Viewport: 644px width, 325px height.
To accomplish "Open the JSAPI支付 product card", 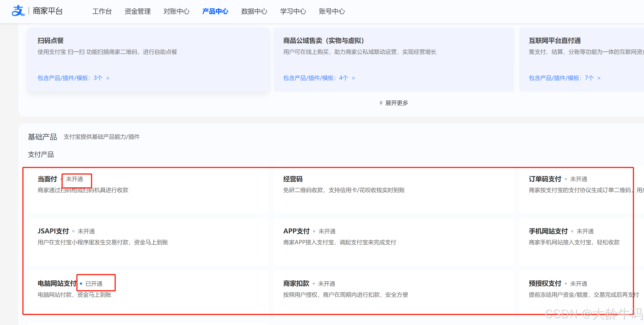I will click(x=148, y=242).
